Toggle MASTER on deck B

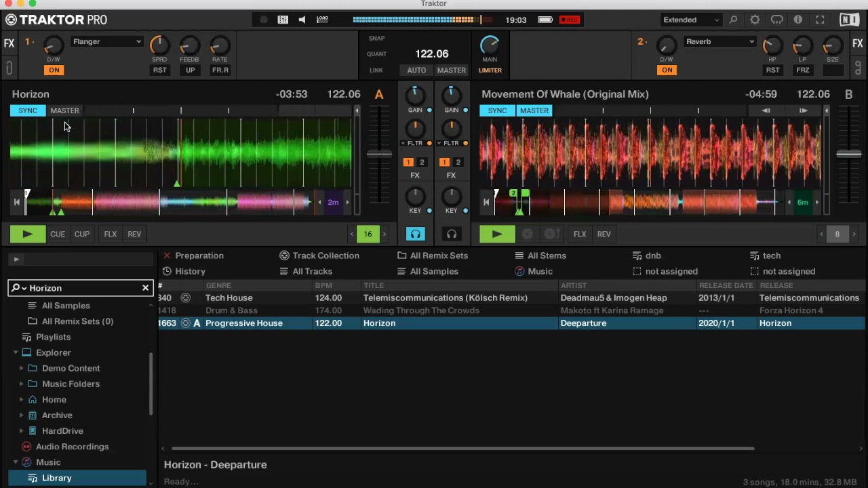534,110
